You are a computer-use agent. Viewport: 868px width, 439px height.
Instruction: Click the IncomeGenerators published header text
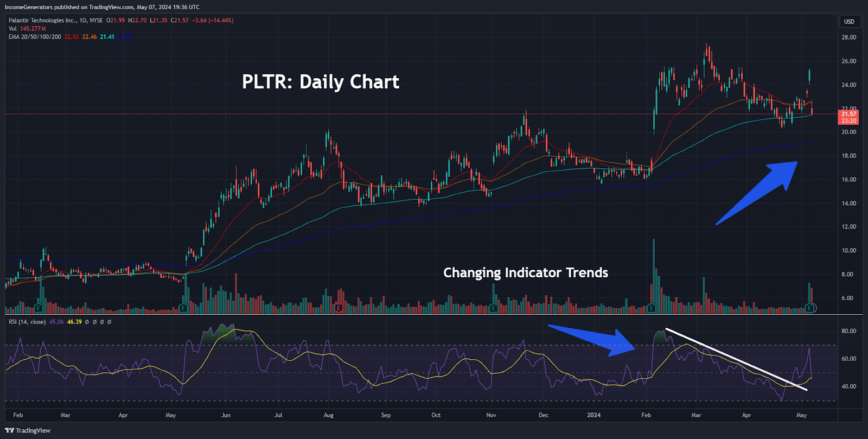[x=102, y=7]
